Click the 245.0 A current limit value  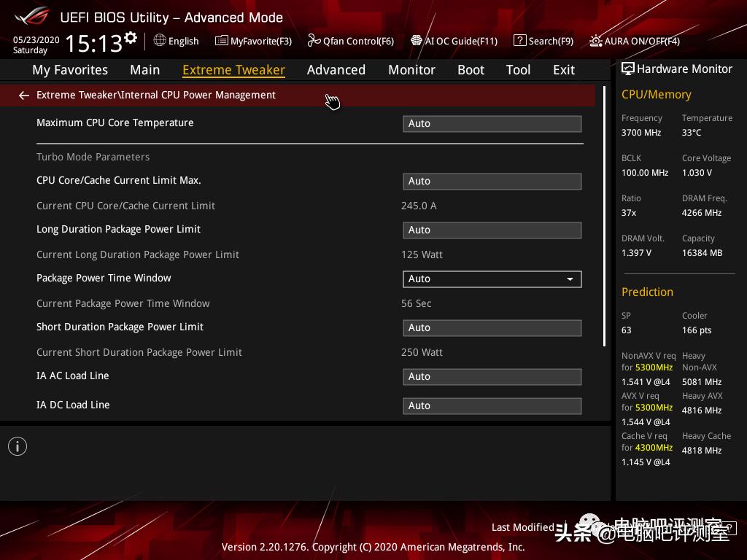click(x=419, y=206)
